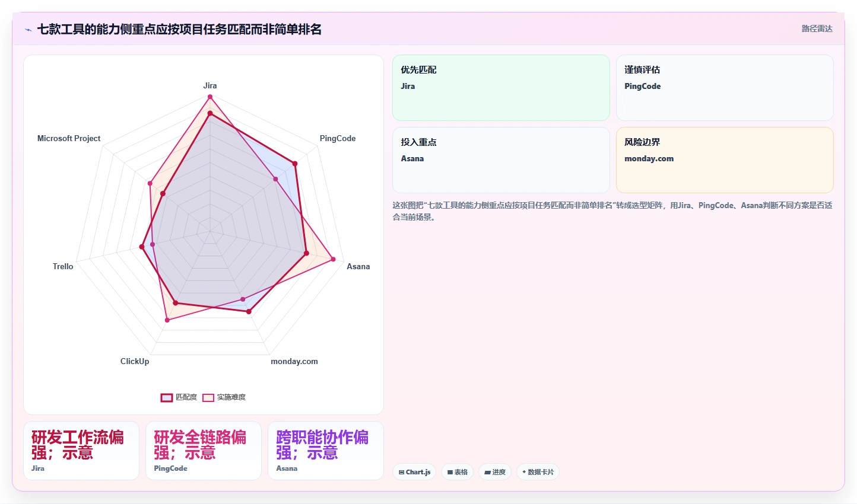Click the description paragraph starting 这张图把
This screenshot has width=857, height=504.
612,211
